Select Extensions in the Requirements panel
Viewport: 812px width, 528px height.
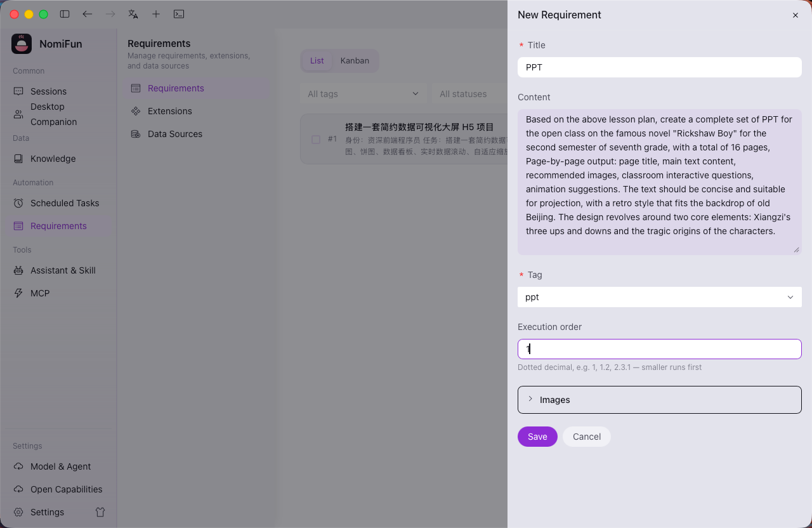[196, 111]
